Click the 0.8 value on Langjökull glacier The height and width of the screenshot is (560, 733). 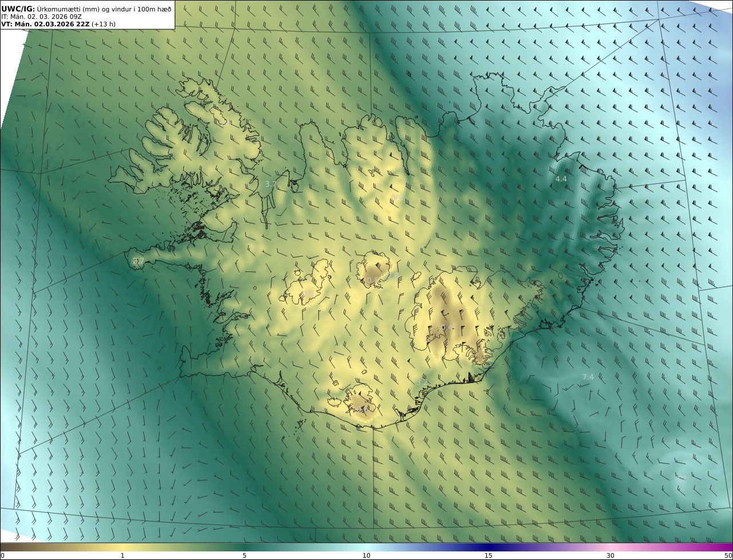[308, 294]
